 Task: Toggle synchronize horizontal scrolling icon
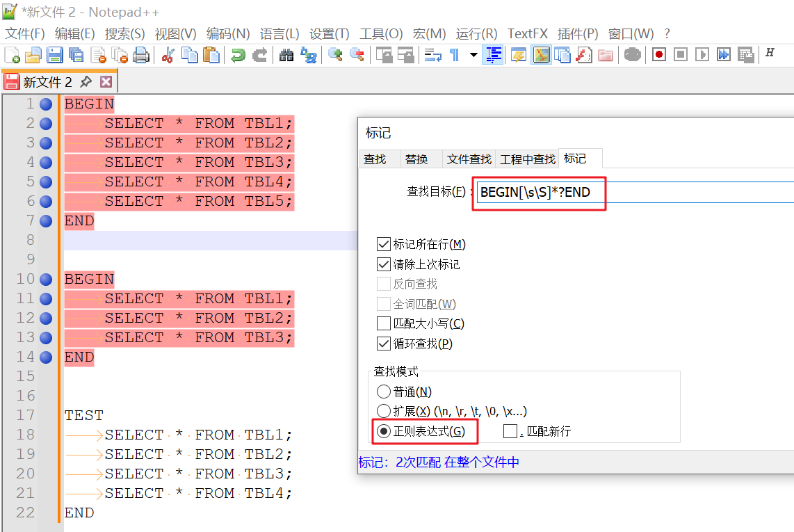[x=405, y=55]
